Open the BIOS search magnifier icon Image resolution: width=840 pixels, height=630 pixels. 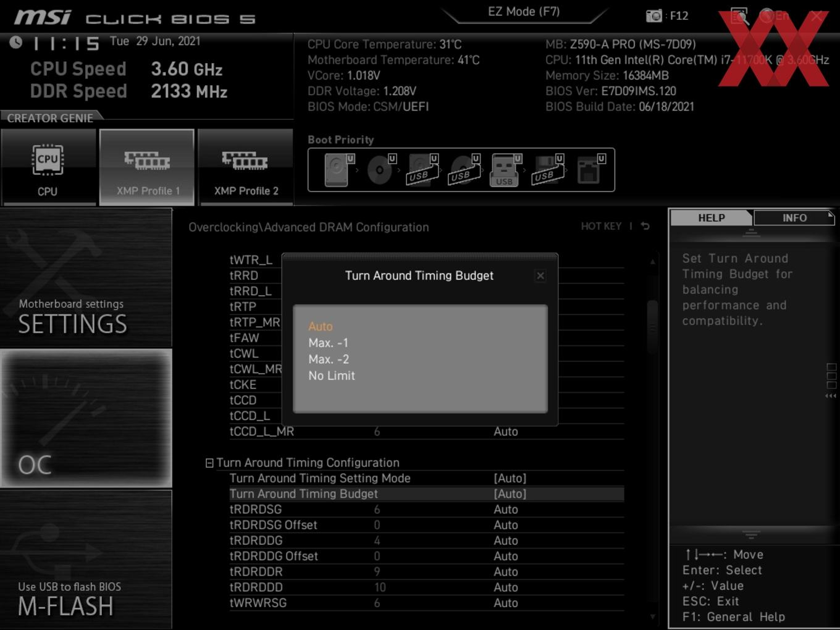739,16
